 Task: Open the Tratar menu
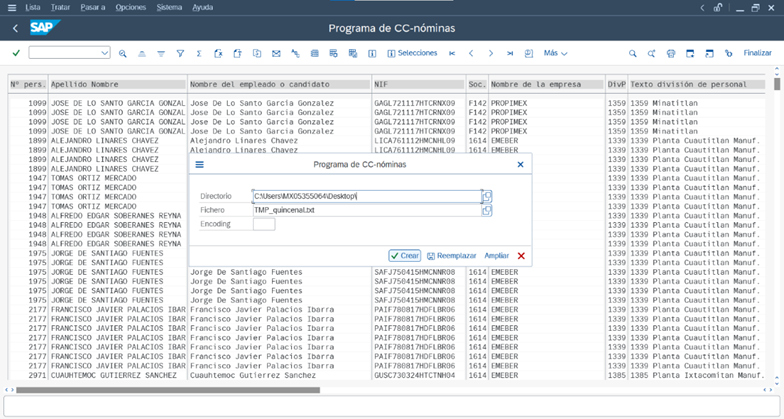[x=60, y=7]
